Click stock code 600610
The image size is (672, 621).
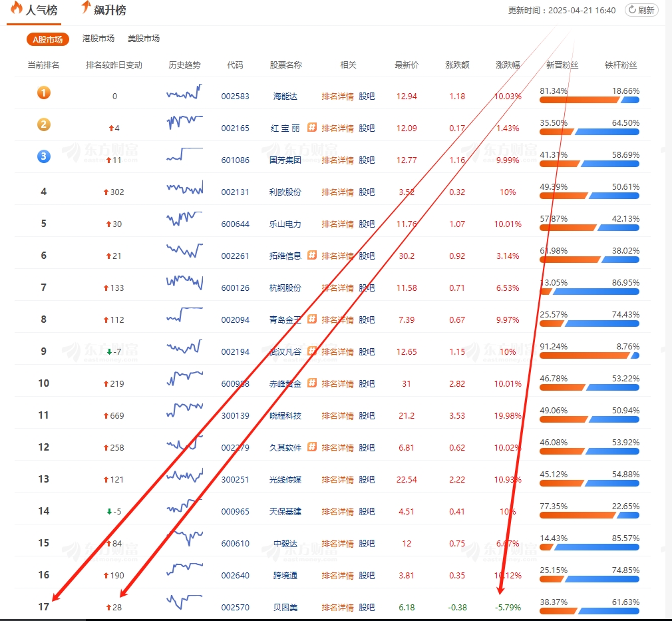click(x=236, y=544)
